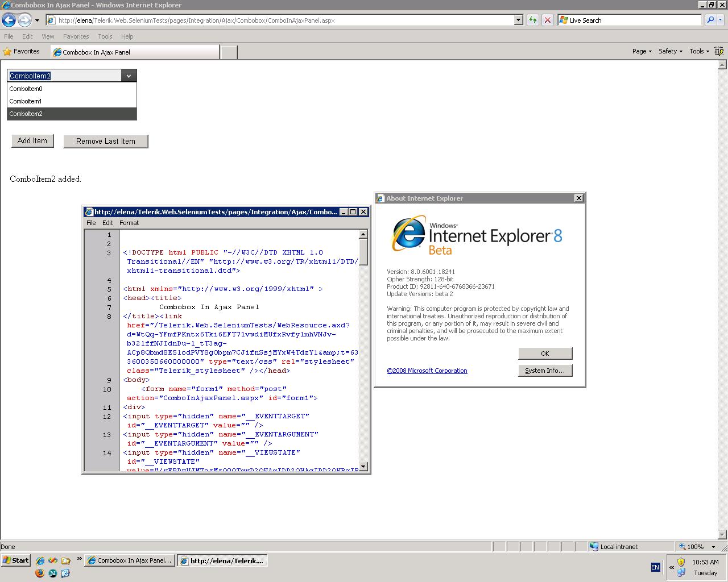This screenshot has width=728, height=582.
Task: Click the yellow security shield tray icon
Action: pyautogui.click(x=681, y=562)
